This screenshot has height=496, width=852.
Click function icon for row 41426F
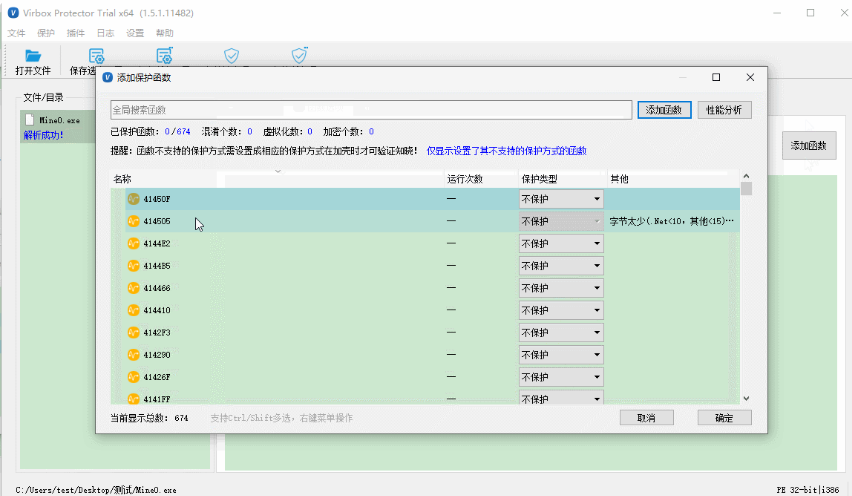click(134, 377)
